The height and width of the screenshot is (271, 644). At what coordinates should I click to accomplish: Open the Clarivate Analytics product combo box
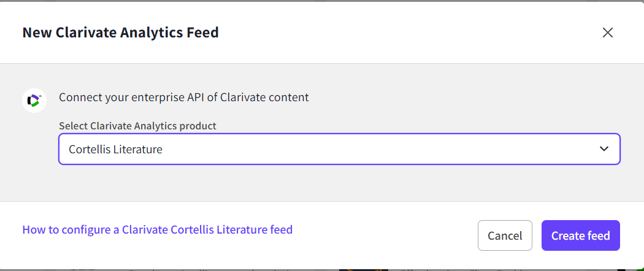pyautogui.click(x=339, y=149)
